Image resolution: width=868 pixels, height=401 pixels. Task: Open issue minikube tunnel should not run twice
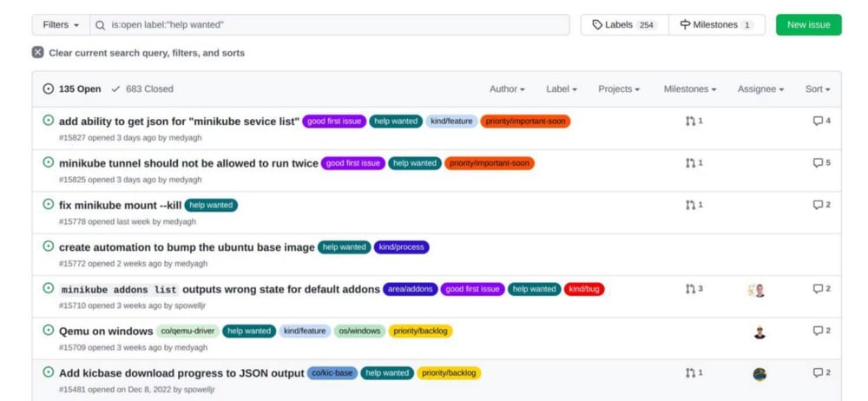[188, 163]
